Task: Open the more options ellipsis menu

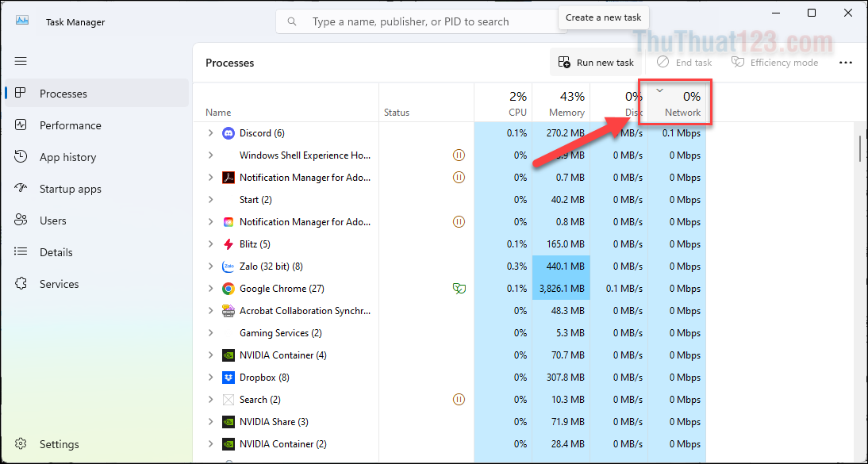Action: 845,63
